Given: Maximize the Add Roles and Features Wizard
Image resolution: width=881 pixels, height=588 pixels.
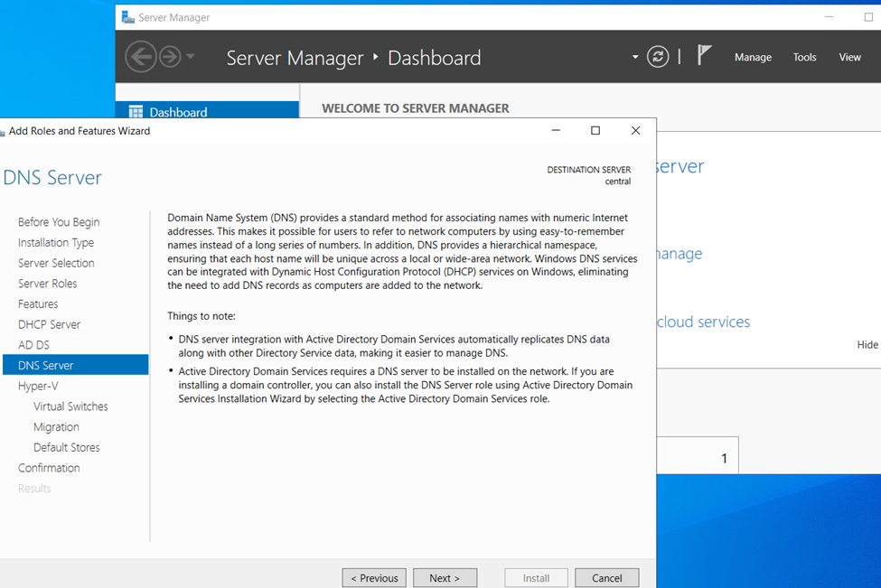Looking at the screenshot, I should [x=595, y=130].
